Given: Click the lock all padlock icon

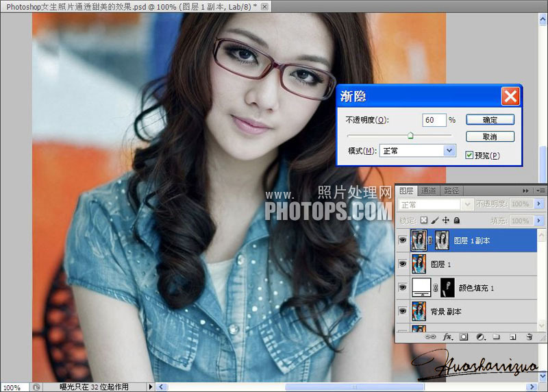Looking at the screenshot, I should (x=456, y=220).
